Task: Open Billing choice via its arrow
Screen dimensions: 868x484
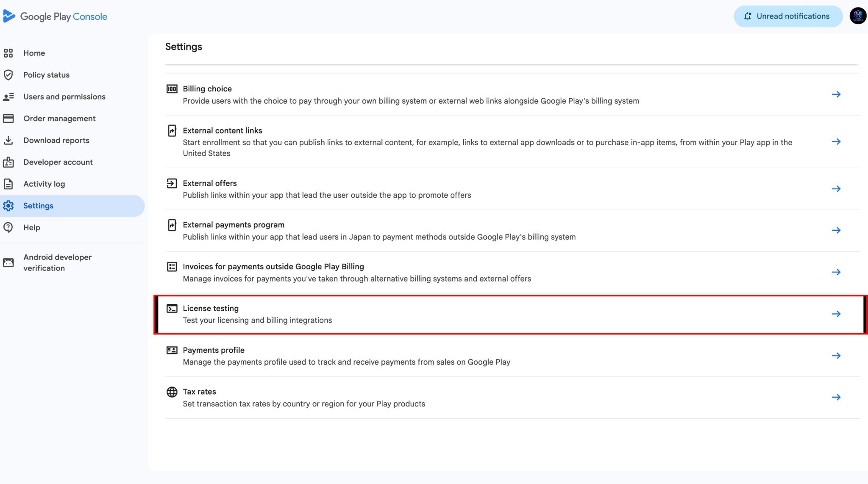Action: click(x=836, y=94)
